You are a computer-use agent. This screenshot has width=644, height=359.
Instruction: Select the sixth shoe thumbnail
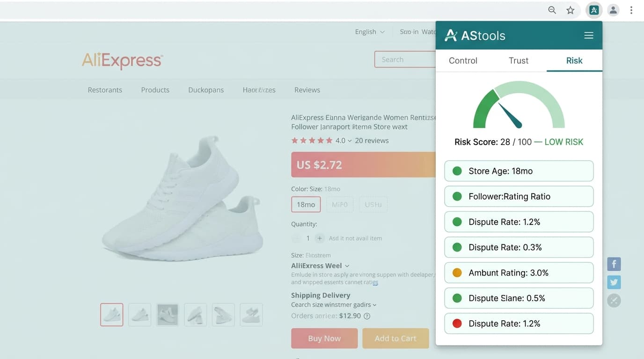(x=251, y=315)
